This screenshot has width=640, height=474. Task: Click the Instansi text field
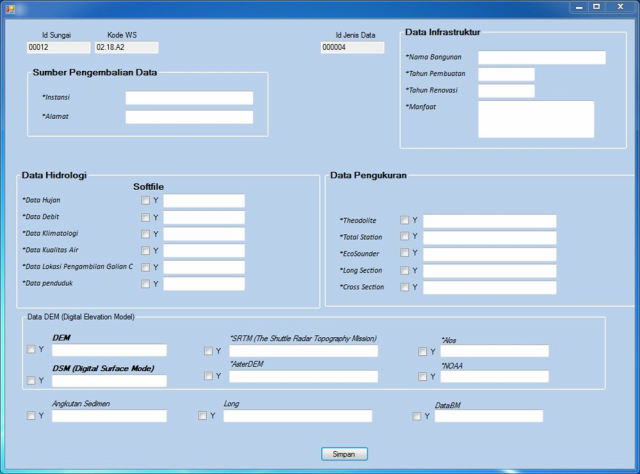point(189,98)
